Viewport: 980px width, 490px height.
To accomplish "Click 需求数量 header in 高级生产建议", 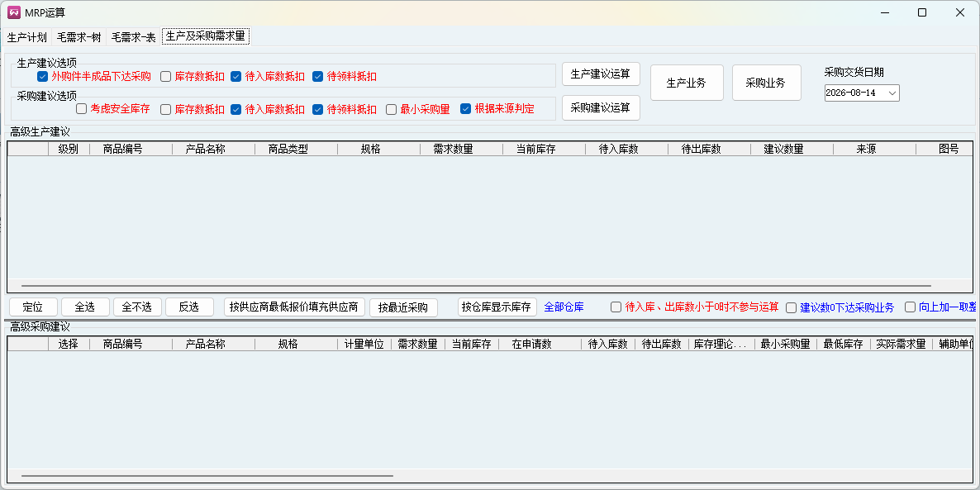I will pos(461,149).
